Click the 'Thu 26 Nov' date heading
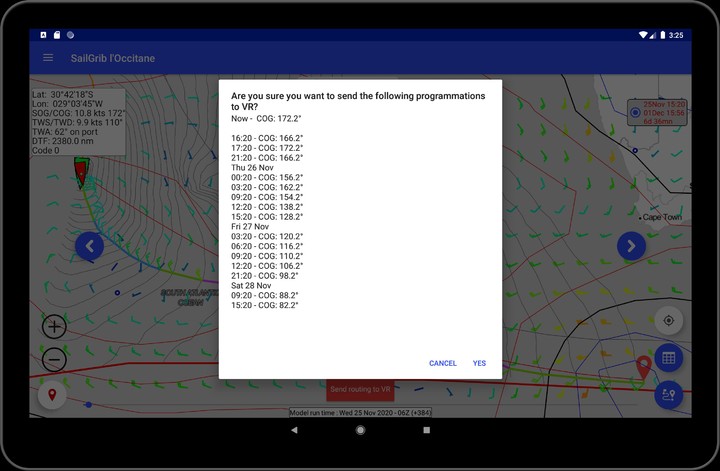The height and width of the screenshot is (471, 720). click(252, 168)
